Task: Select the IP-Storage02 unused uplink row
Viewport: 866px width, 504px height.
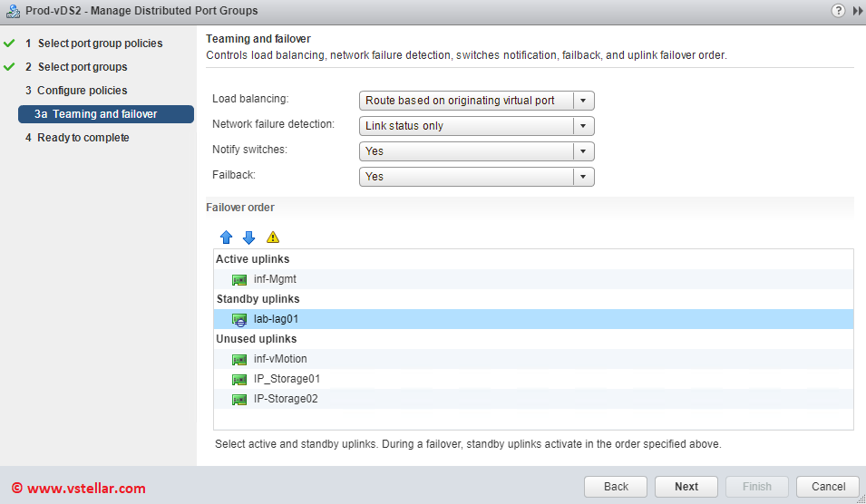Action: 533,399
